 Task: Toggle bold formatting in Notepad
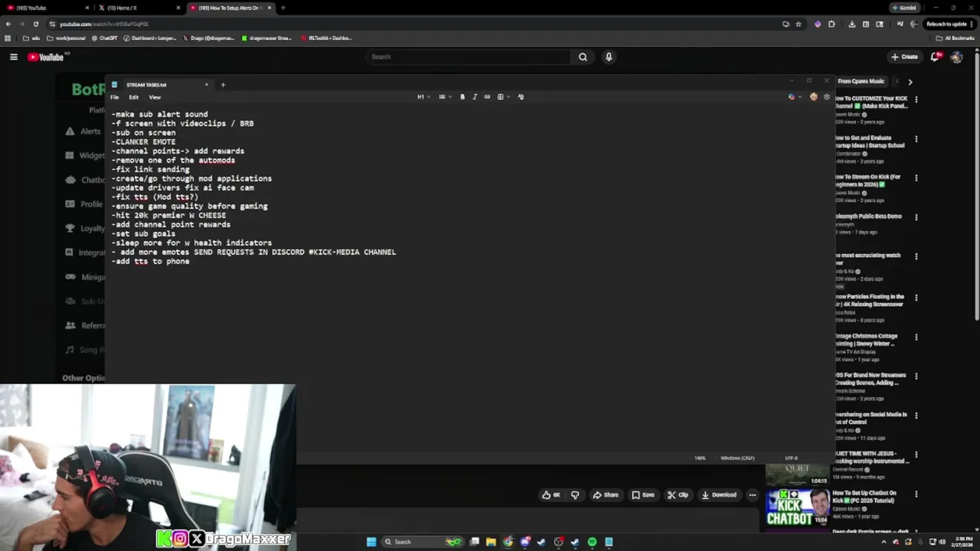(462, 96)
